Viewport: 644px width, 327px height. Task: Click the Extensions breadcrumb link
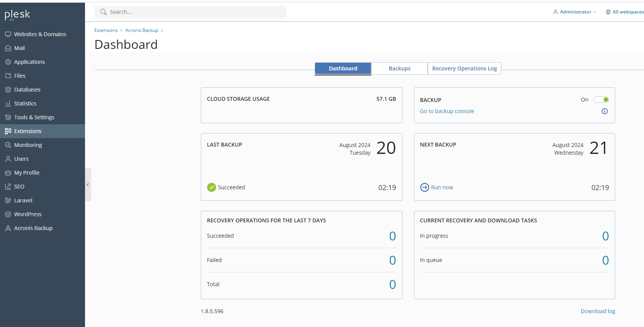click(x=106, y=30)
